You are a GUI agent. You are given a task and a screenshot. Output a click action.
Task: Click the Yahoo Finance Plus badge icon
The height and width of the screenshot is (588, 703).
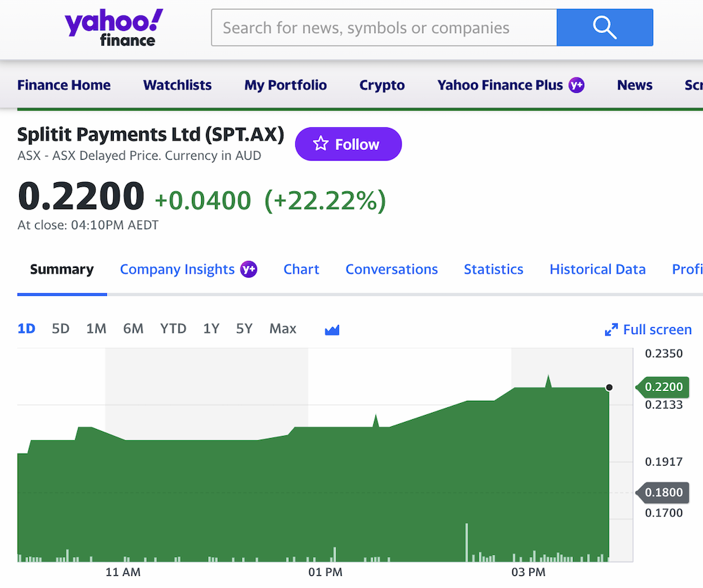(x=576, y=85)
